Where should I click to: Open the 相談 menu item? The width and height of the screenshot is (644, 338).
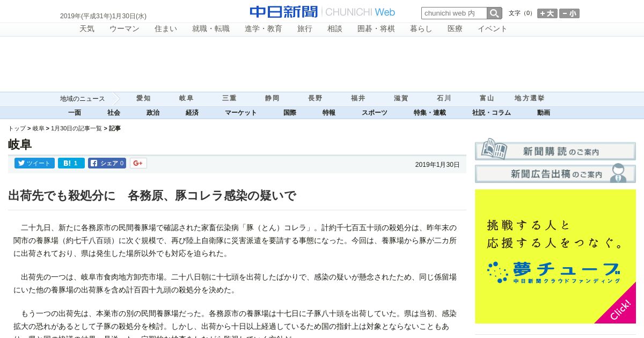tap(335, 29)
